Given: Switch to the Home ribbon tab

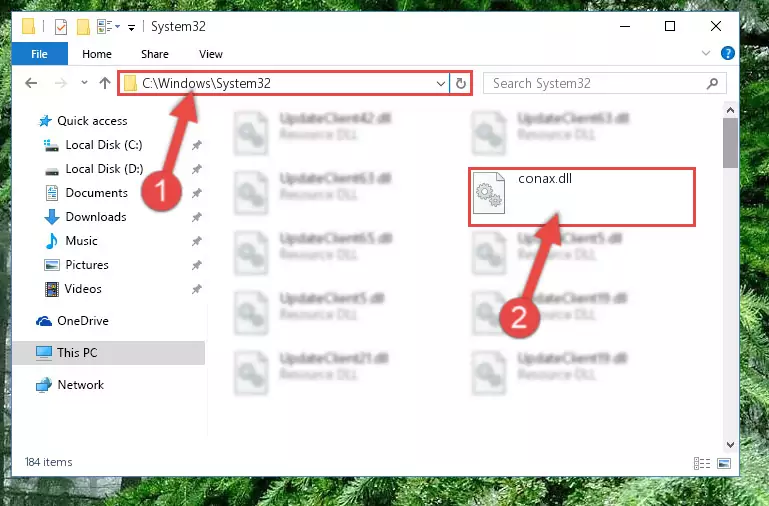Looking at the screenshot, I should coord(97,54).
